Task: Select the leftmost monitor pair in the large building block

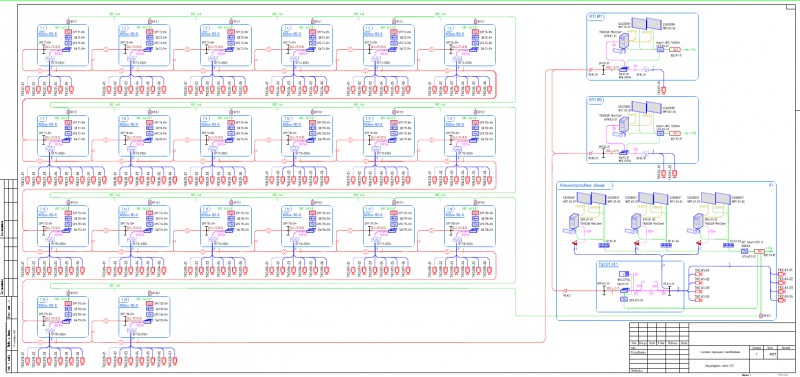Action: coord(591,198)
